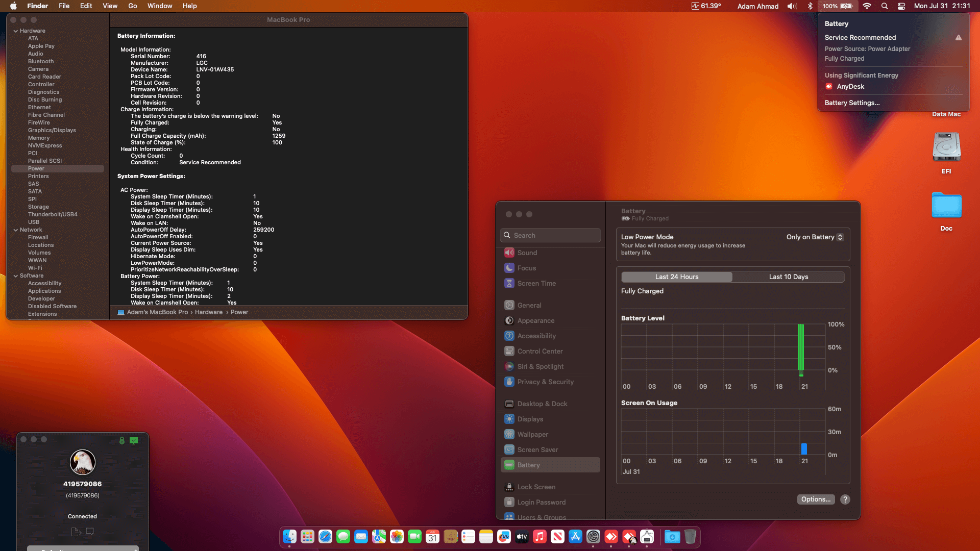The width and height of the screenshot is (980, 551).
Task: Click Bluetooth icon in menu bar
Action: click(810, 6)
